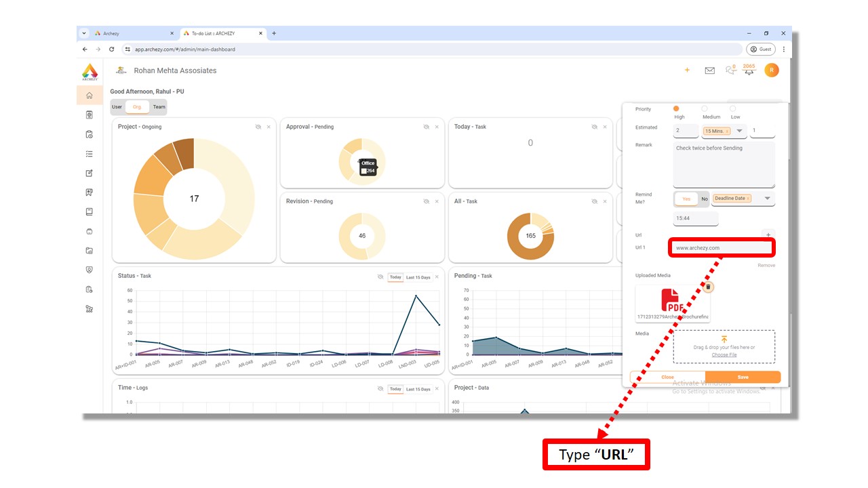Click the Save button

743,377
